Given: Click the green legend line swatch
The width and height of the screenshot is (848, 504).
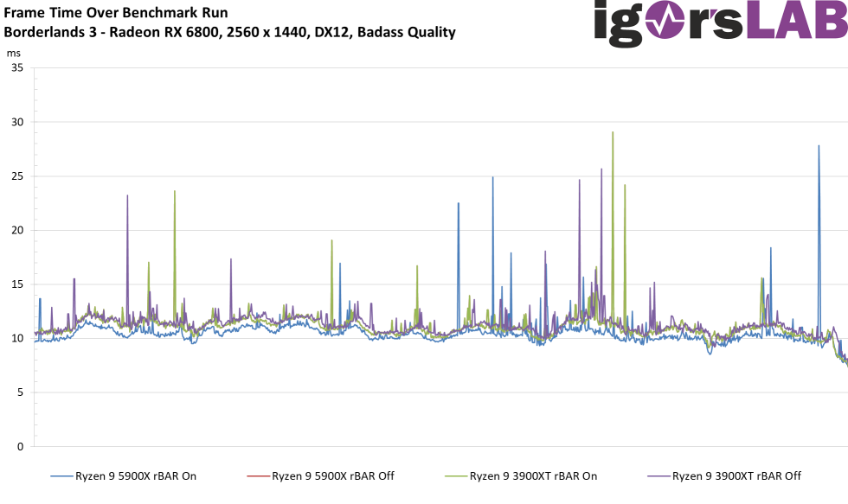Looking at the screenshot, I should (456, 476).
